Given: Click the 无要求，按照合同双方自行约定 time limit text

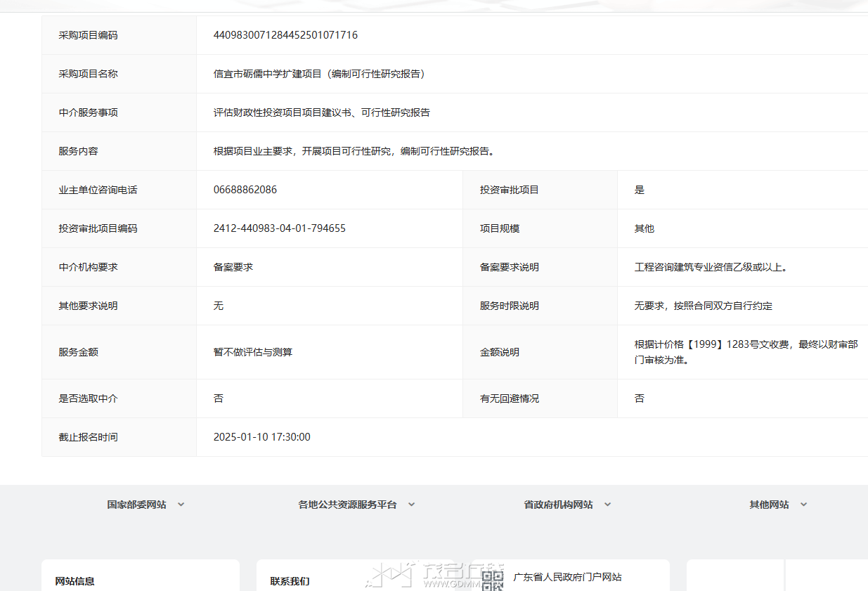Looking at the screenshot, I should point(703,306).
